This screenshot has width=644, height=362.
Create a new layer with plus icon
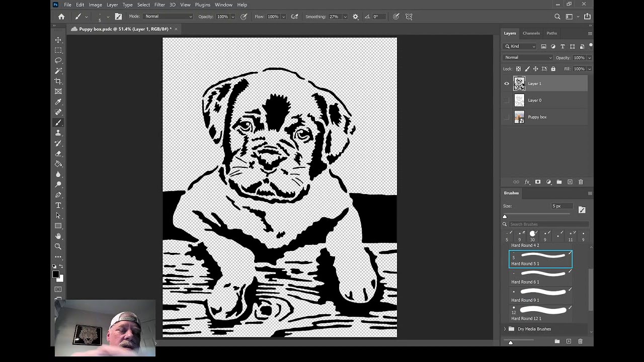570,182
